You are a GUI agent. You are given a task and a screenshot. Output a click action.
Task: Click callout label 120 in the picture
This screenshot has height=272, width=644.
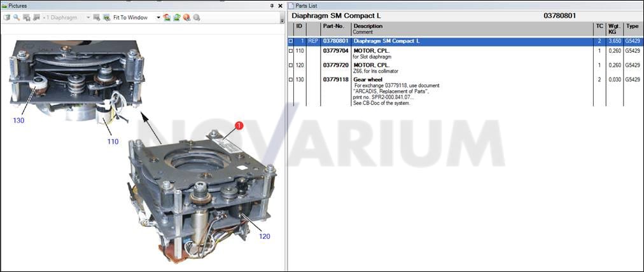265,236
